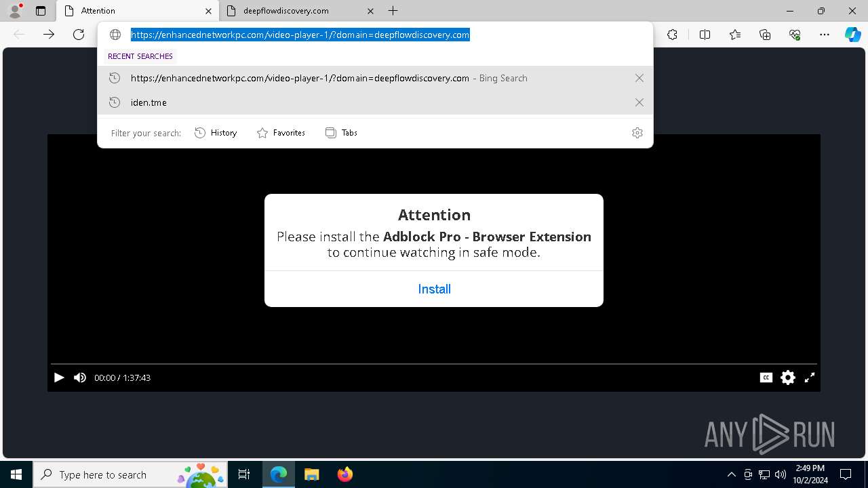The width and height of the screenshot is (868, 488).
Task: Close the deepflowdiscovery.com tab
Action: pos(370,11)
